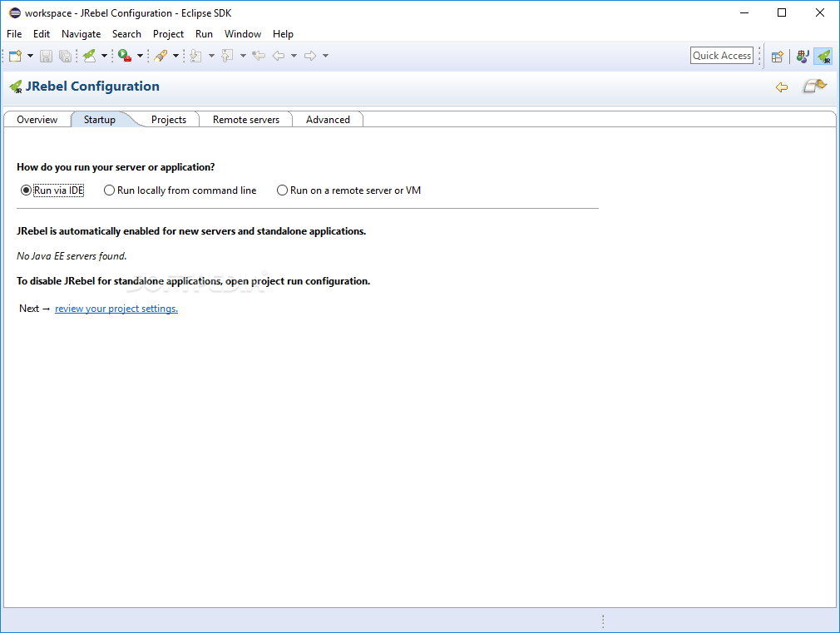Switch to the Overview tab

pyautogui.click(x=37, y=120)
